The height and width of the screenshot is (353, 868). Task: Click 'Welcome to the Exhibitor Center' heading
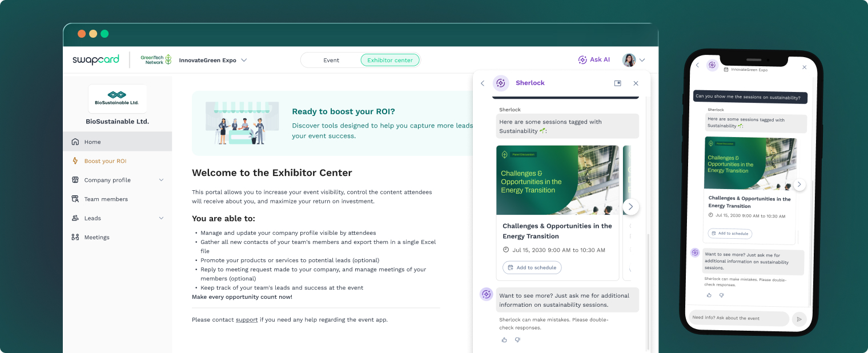point(272,173)
